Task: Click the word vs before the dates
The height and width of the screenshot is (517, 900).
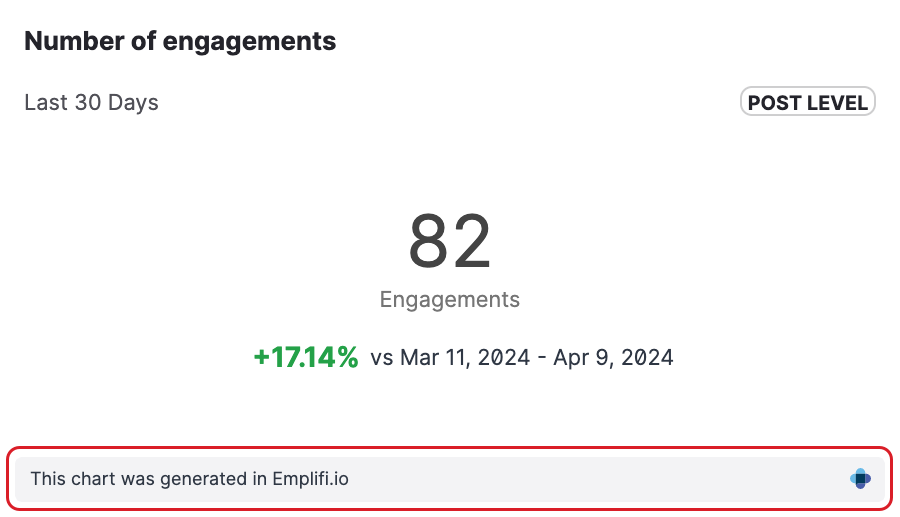Action: 381,358
